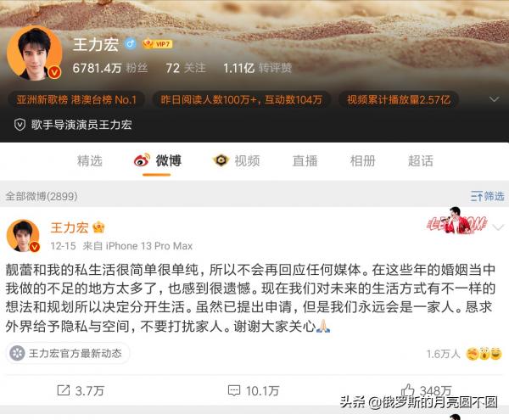Tap the VIP7 crown badge
This screenshot has height=420, width=509.
(x=157, y=44)
